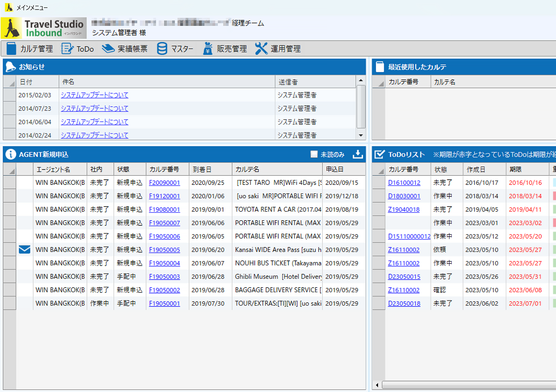
Task: Sort recent カルテ by カルテ名 header
Action: coord(493,82)
